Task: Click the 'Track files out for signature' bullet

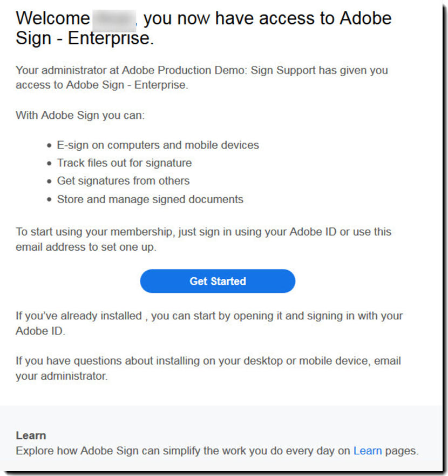Action: pos(124,163)
